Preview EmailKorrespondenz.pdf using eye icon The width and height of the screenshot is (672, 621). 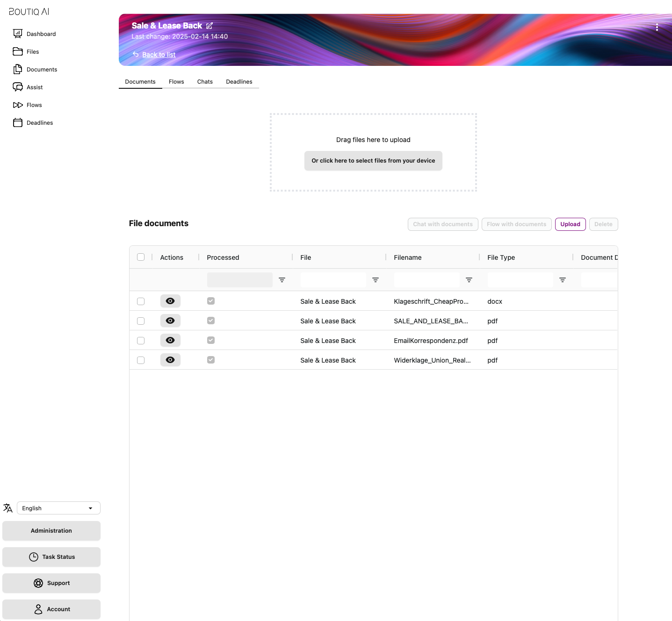click(170, 341)
